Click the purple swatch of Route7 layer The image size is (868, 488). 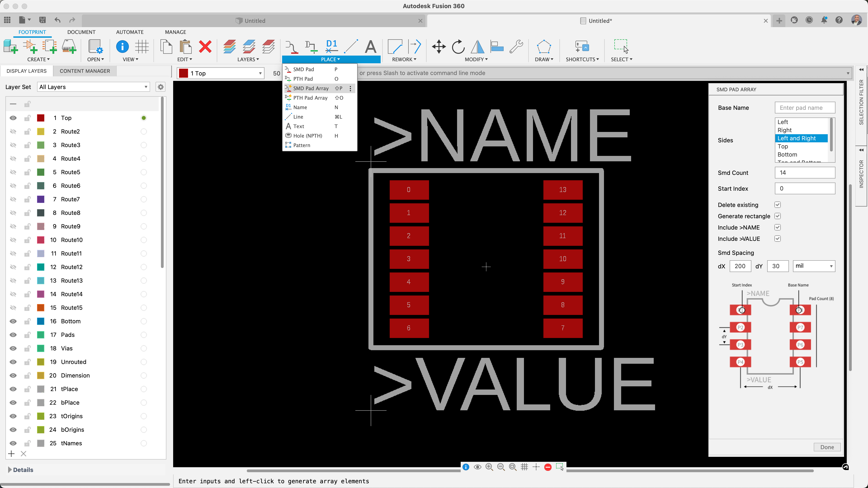(x=41, y=199)
